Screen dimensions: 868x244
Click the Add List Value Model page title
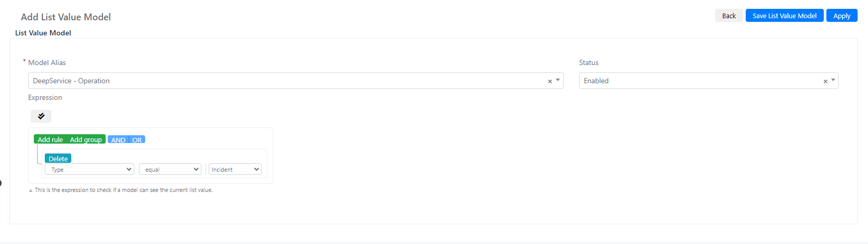tap(66, 17)
